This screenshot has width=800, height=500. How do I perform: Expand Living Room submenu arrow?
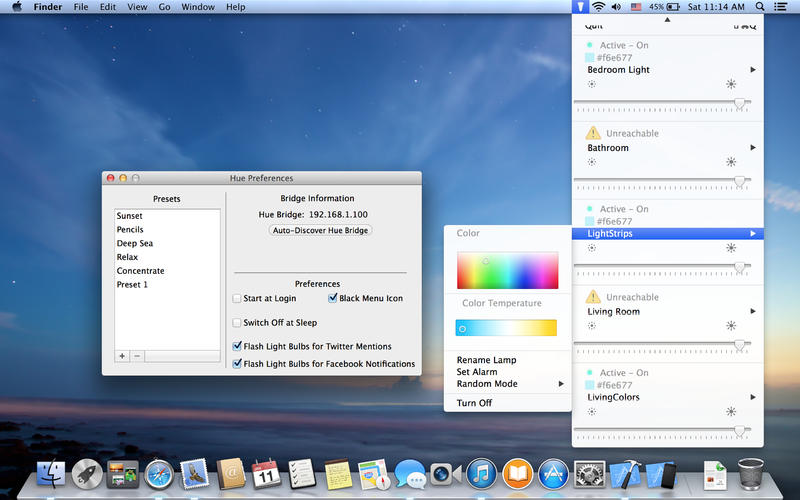(753, 311)
